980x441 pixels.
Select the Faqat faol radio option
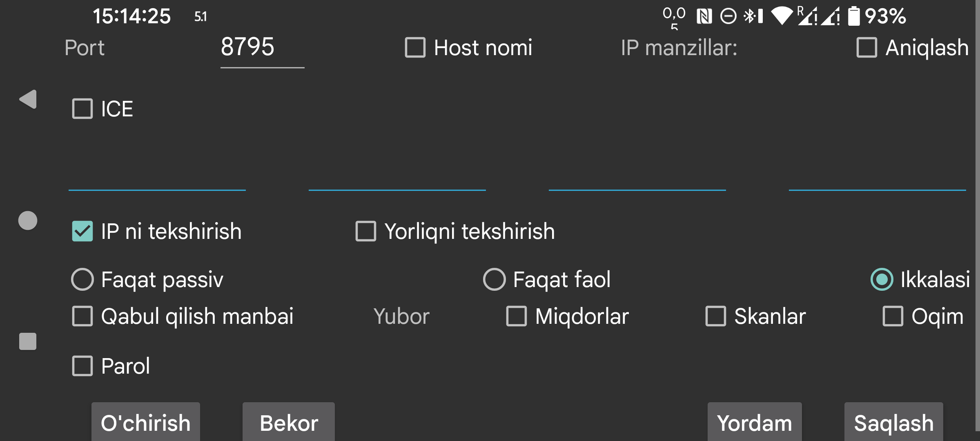click(x=494, y=279)
